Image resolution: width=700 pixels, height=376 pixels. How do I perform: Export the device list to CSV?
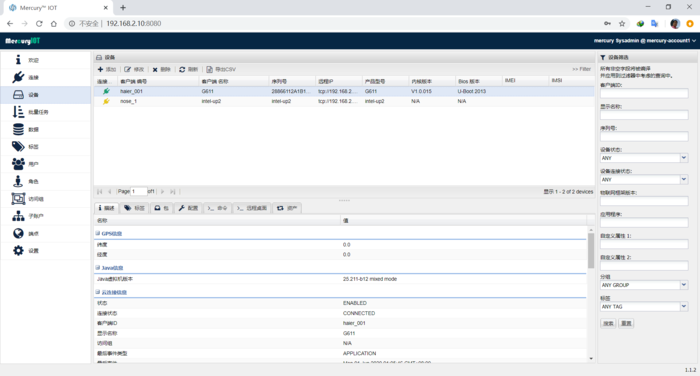pos(221,69)
